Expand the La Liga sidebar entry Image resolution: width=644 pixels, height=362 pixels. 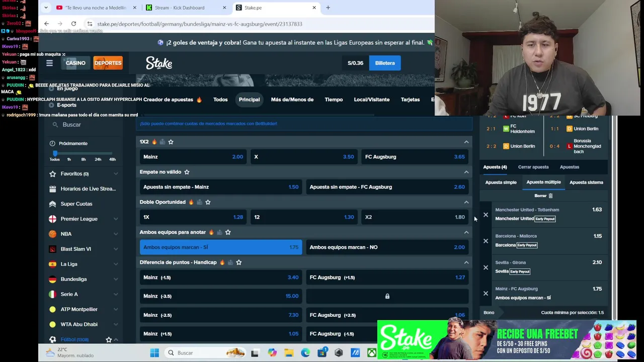click(116, 264)
